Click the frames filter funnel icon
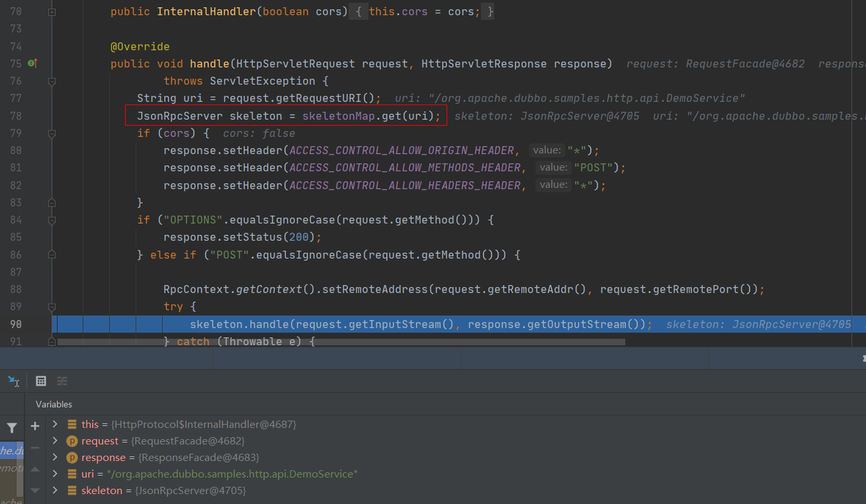The image size is (866, 504). (x=12, y=428)
